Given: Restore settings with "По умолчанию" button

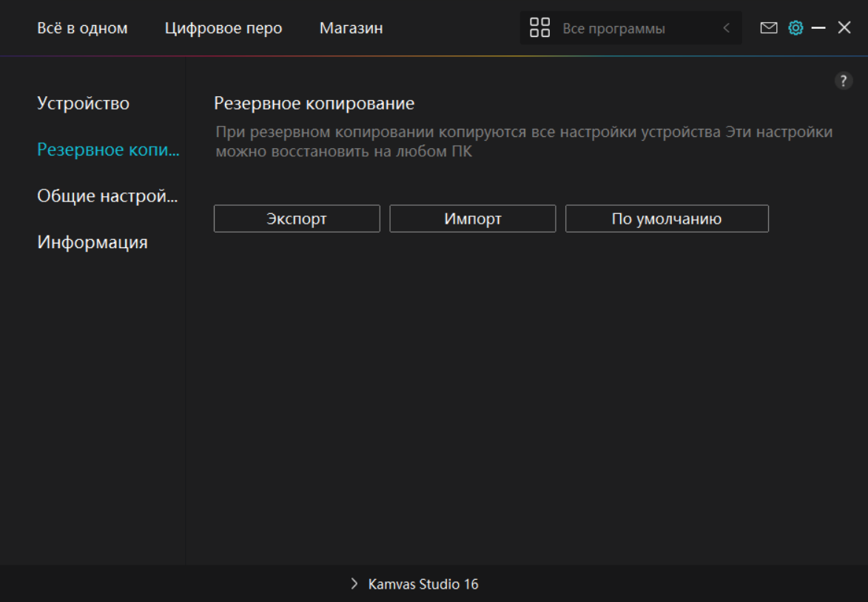Looking at the screenshot, I should coord(667,219).
